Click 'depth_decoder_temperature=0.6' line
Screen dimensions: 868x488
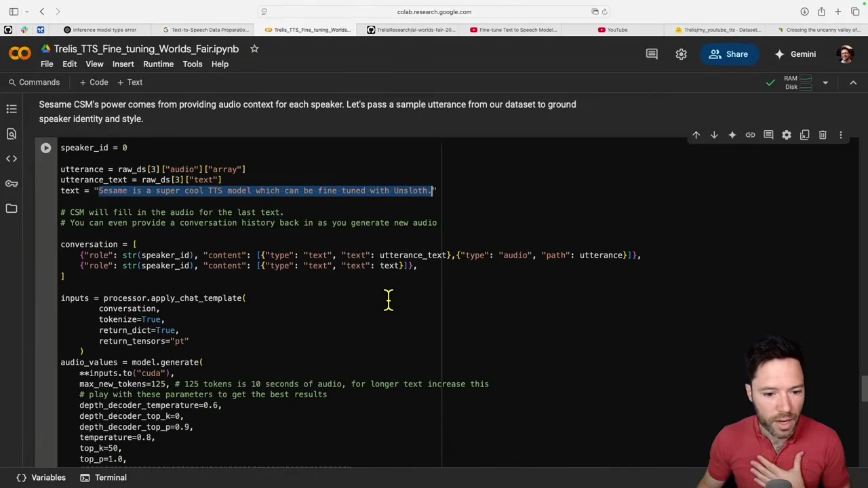click(x=151, y=405)
